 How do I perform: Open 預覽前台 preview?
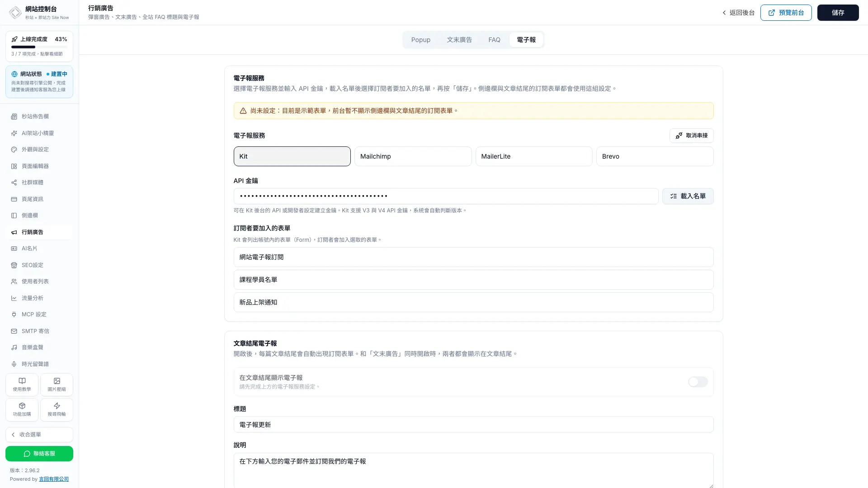[x=786, y=13]
